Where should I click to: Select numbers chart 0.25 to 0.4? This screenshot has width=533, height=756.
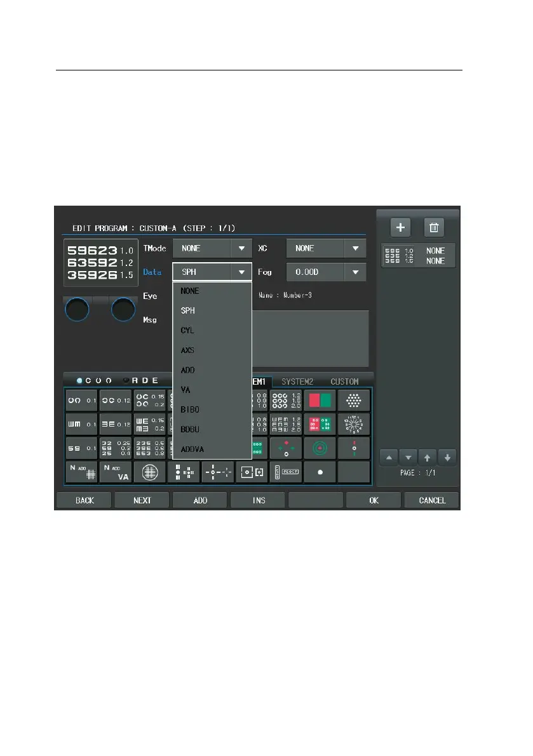115,448
